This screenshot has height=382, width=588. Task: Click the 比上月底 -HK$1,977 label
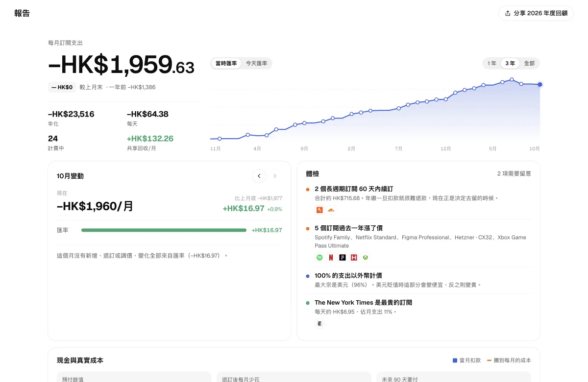(x=258, y=198)
